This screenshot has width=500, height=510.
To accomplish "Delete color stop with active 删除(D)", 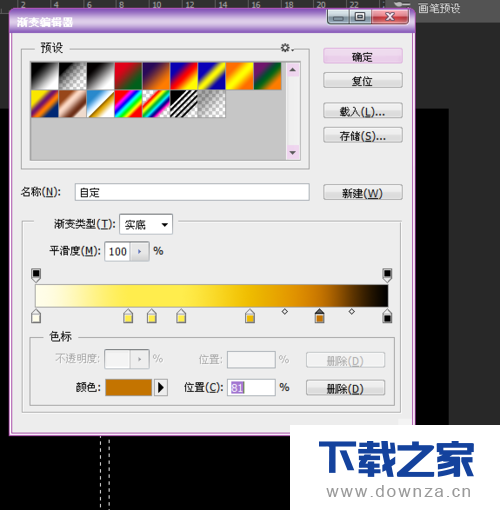I will point(345,388).
